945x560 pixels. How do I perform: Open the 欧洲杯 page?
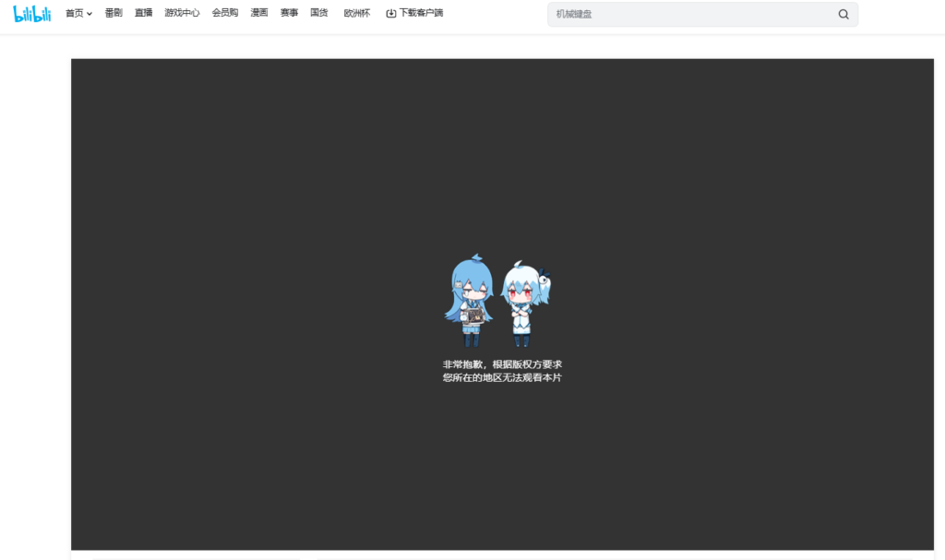tap(356, 14)
